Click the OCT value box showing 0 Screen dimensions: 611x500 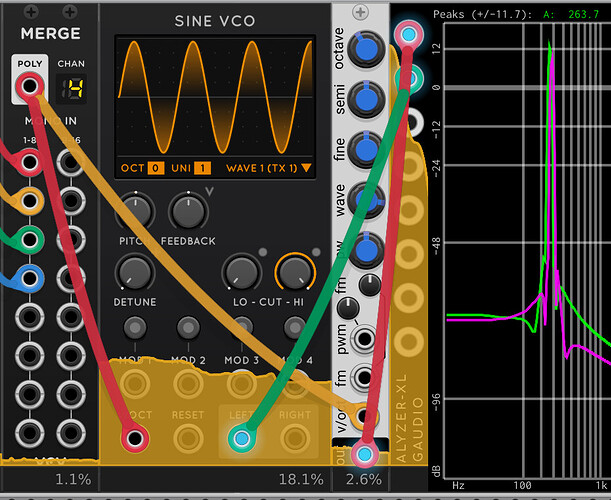pyautogui.click(x=156, y=168)
